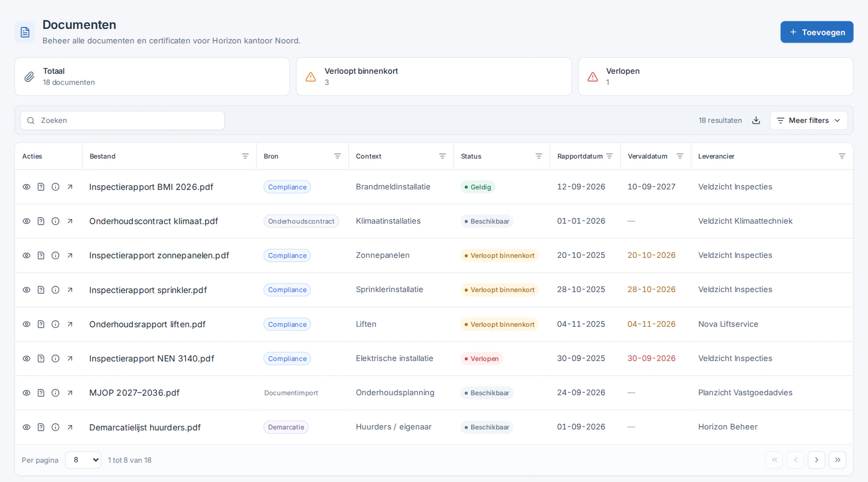Select supplier Nova Liftservice
868x482 pixels.
point(728,324)
